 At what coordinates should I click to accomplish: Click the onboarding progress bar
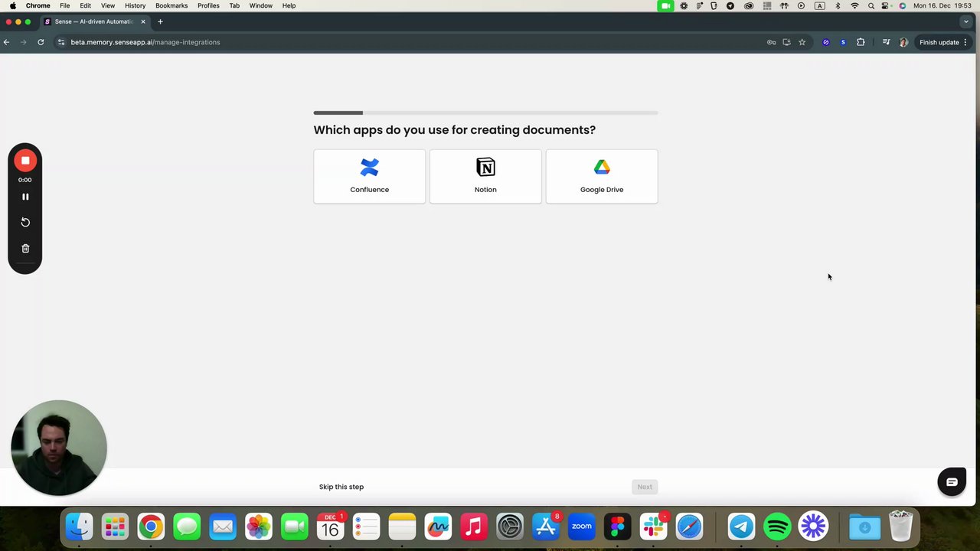pos(485,112)
